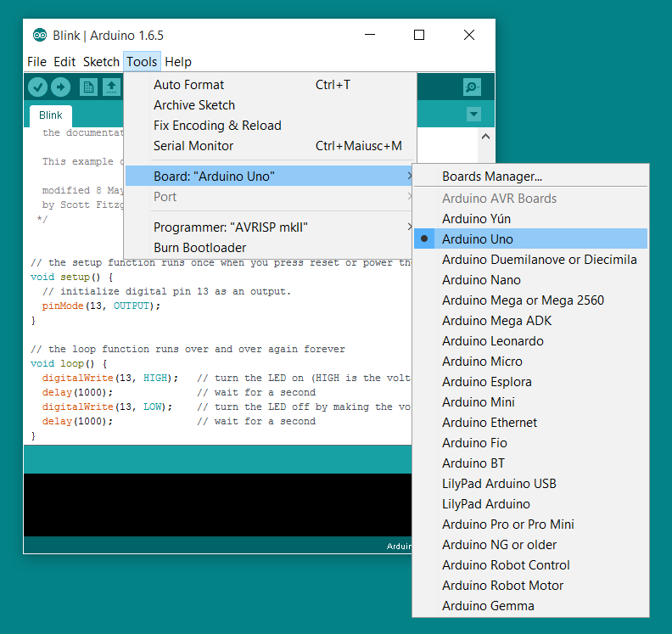
Task: Click the Arduino logo in the title bar
Action: tap(40, 35)
